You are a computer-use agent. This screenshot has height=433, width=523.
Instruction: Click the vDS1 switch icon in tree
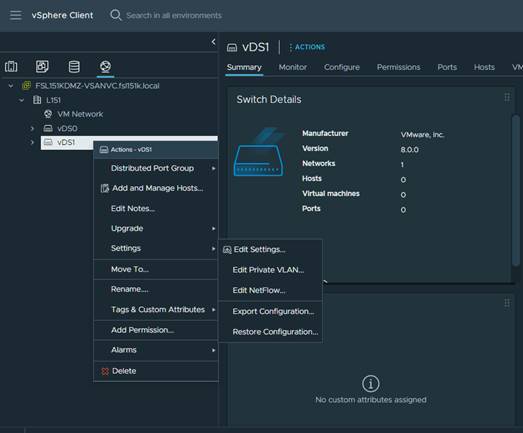click(48, 142)
